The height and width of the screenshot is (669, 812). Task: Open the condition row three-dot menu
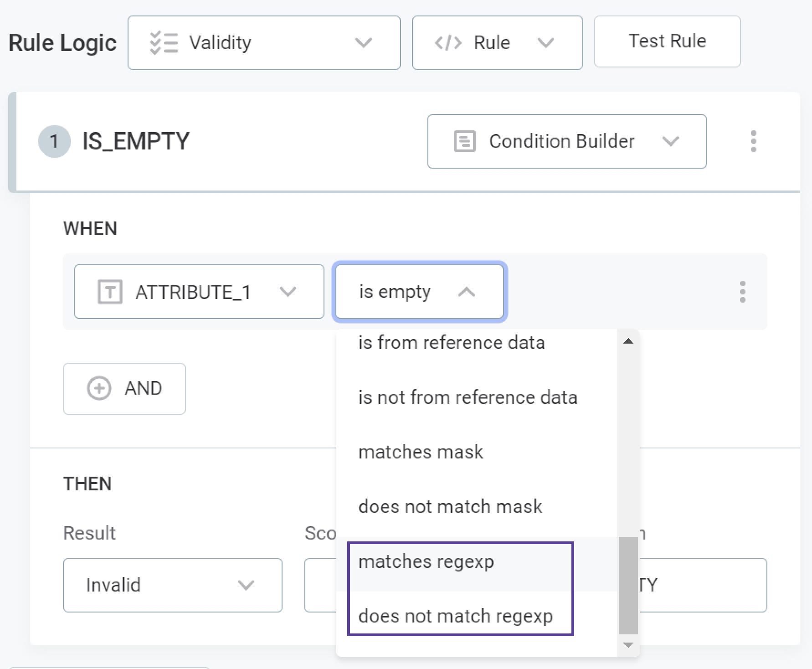click(742, 292)
